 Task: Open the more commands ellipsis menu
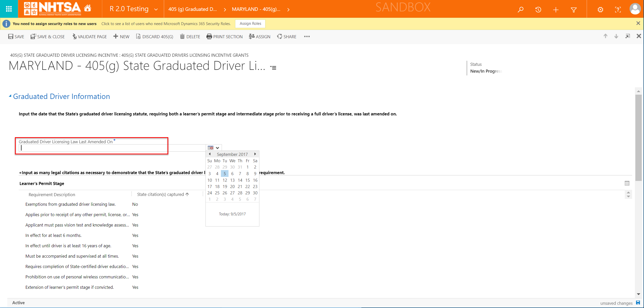pyautogui.click(x=307, y=36)
